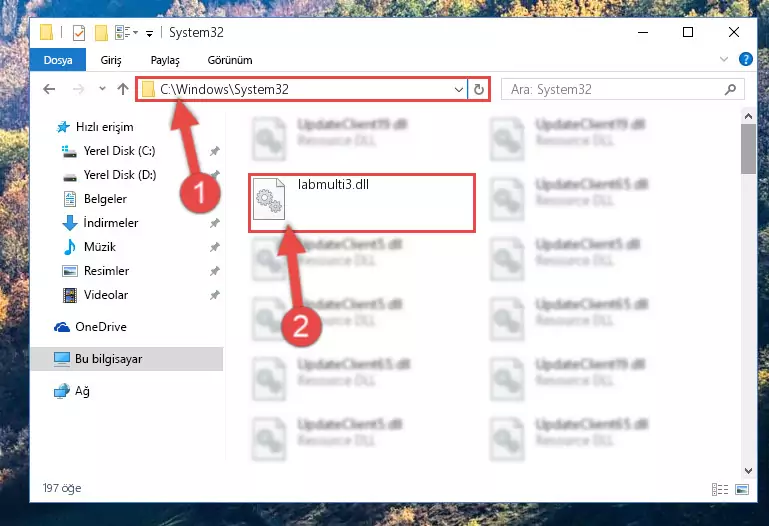Open the İndirmeler folder

coord(111,223)
